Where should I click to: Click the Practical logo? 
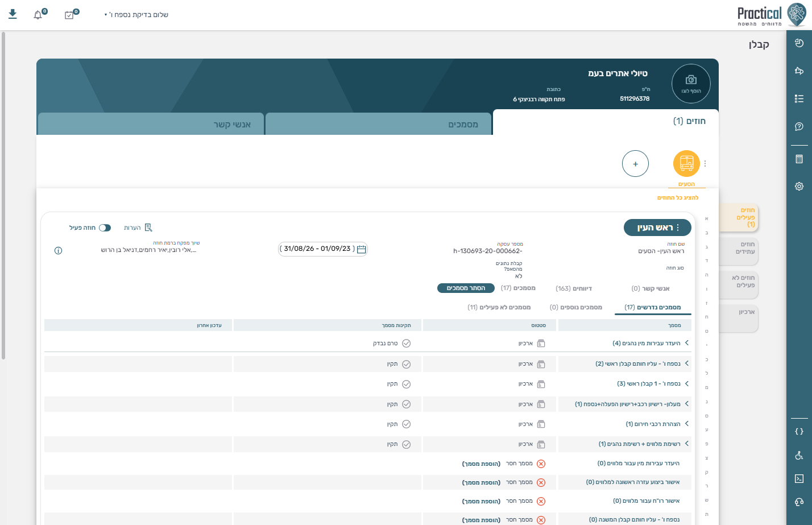point(772,15)
